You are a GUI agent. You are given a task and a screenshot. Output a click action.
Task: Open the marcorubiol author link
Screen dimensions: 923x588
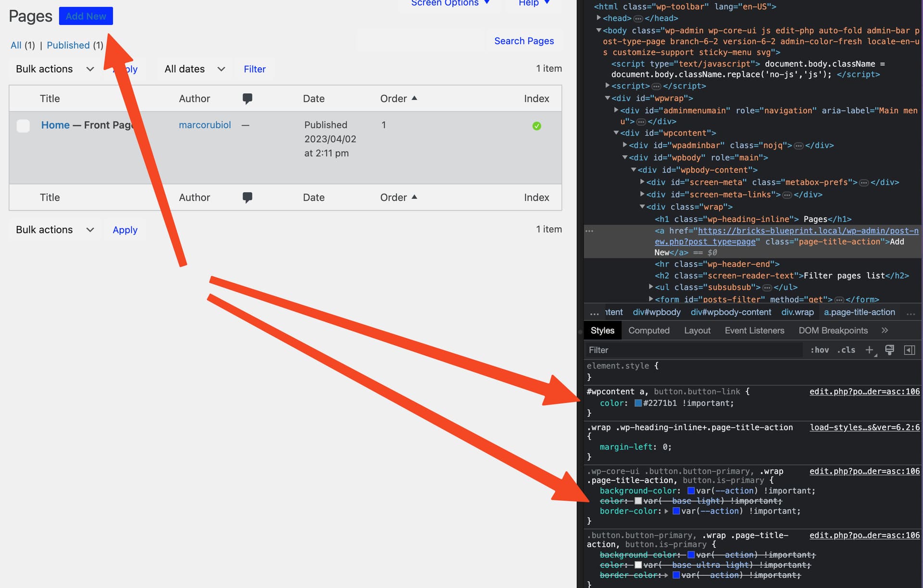pos(205,125)
